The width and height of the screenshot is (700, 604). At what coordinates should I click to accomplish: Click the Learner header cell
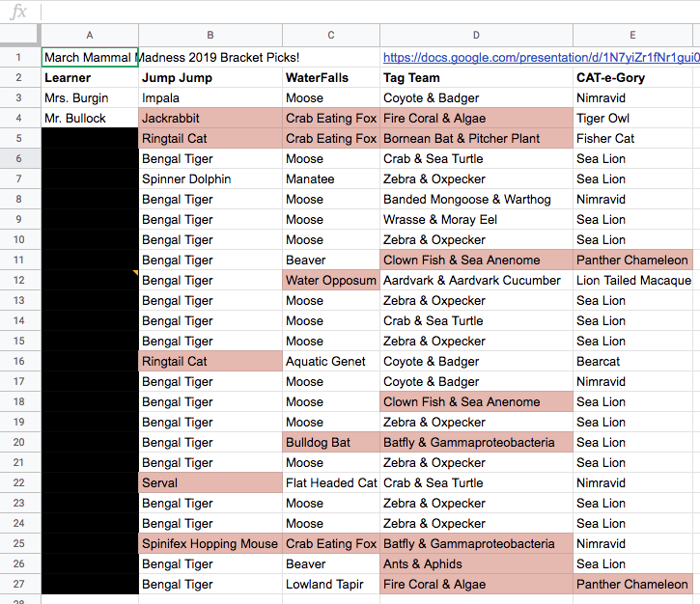coord(90,77)
